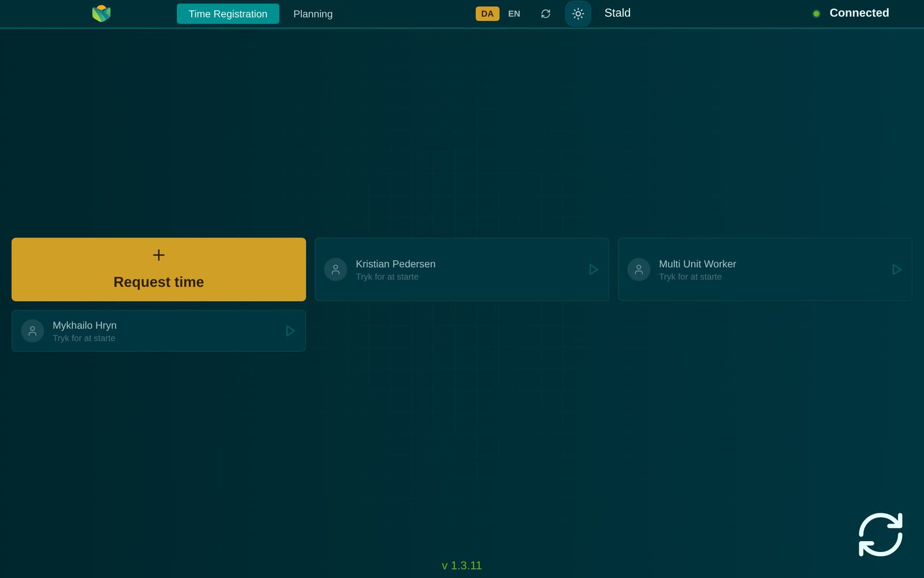Start timer for Kristian Pedersen play arrow
The image size is (924, 578).
593,269
